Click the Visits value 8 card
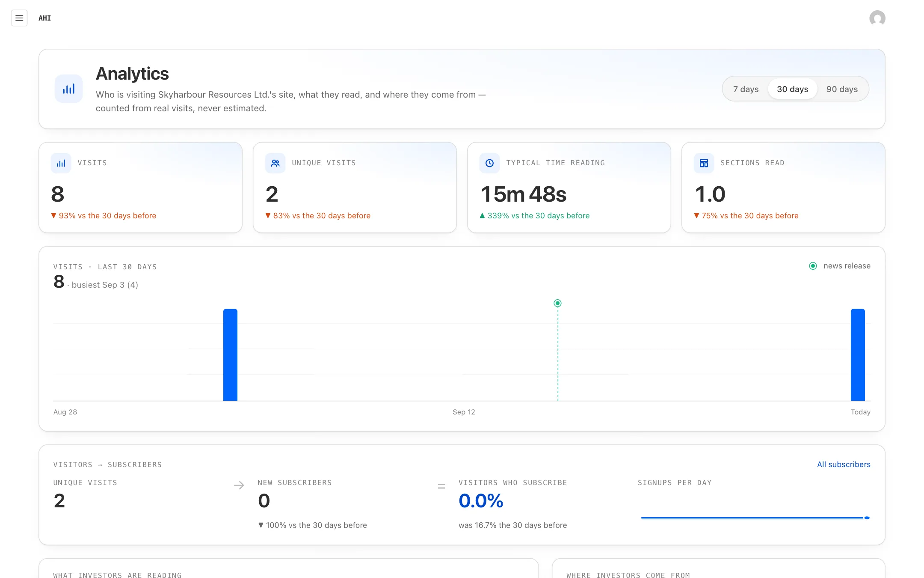The width and height of the screenshot is (924, 578). (x=58, y=194)
